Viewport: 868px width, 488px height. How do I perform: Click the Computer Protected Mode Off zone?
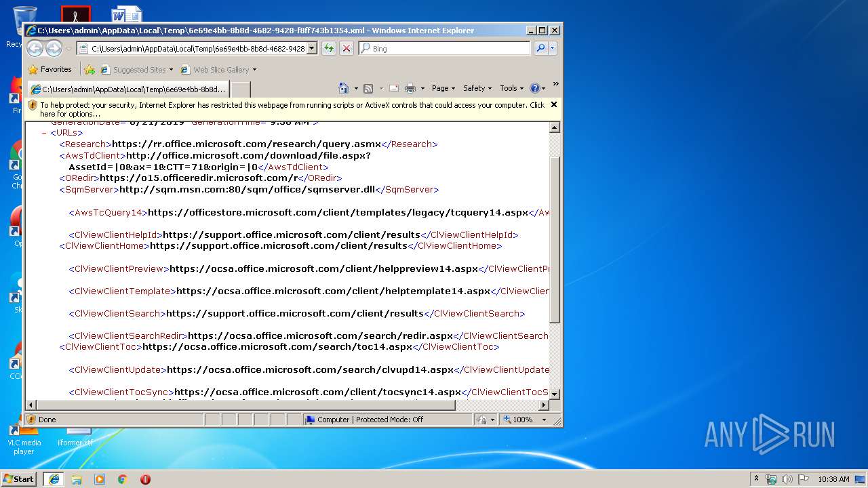[x=387, y=420]
